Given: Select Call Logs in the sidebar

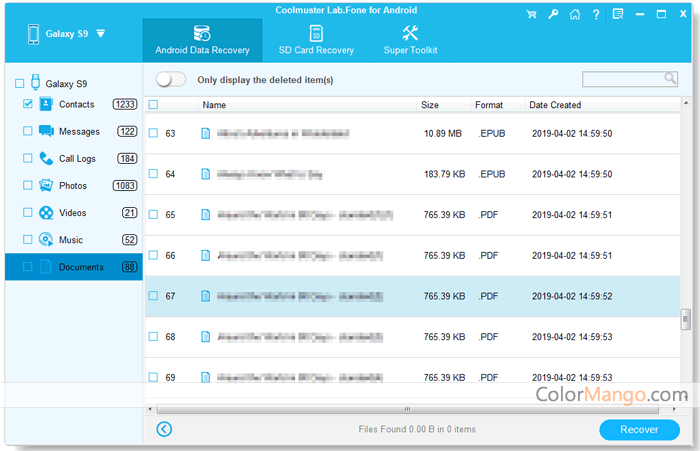Looking at the screenshot, I should point(78,158).
